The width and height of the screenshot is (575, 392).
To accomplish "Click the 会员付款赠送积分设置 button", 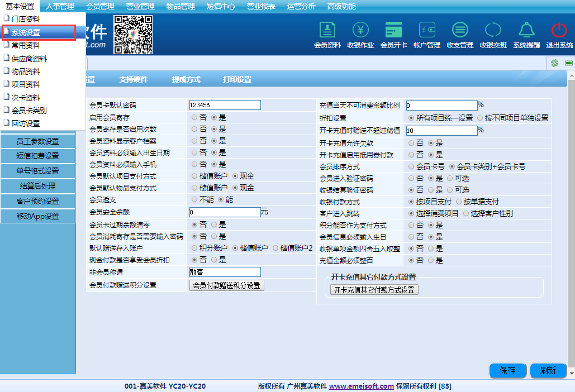I will (x=226, y=285).
